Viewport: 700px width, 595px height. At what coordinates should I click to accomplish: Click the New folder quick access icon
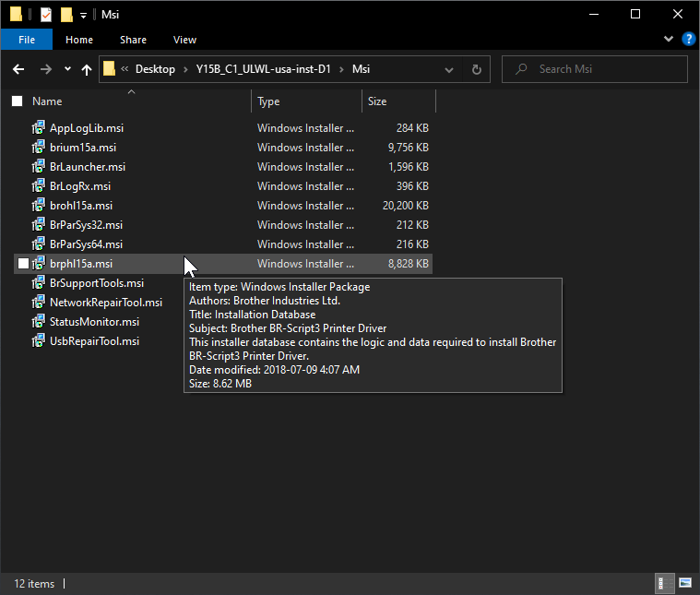tap(66, 15)
